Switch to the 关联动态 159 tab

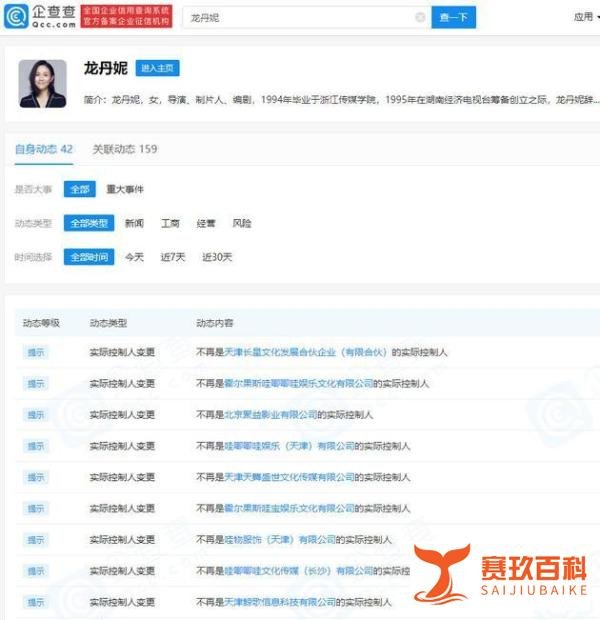click(x=125, y=149)
